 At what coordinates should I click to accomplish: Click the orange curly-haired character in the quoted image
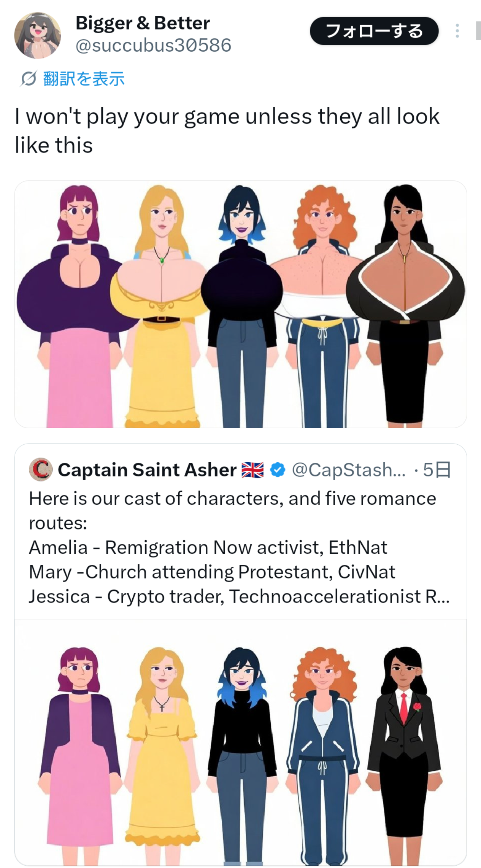[322, 746]
